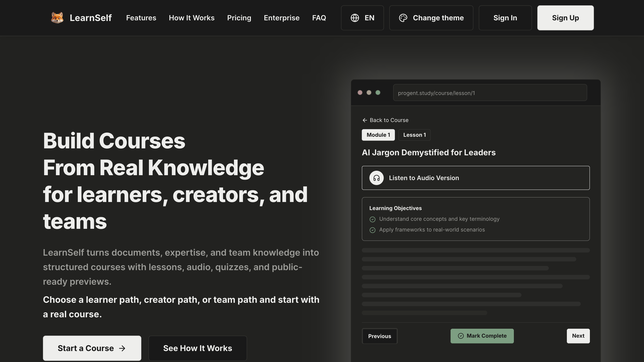Select the Module 1 badge
The height and width of the screenshot is (362, 644).
pos(378,135)
